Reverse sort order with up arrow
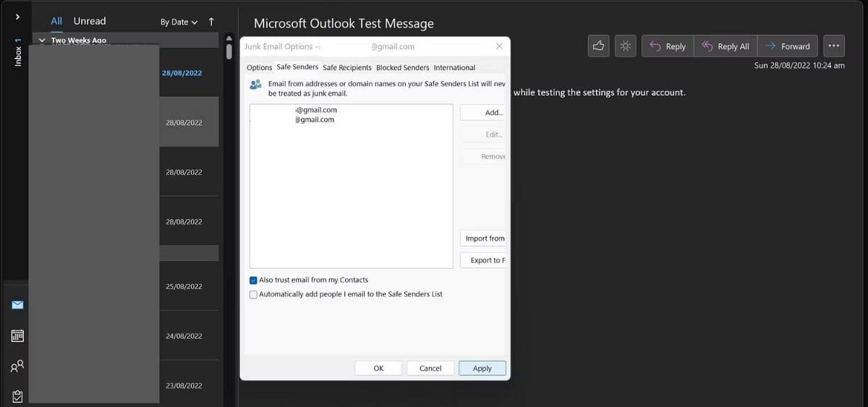Screen dimensions: 868x407 211,22
